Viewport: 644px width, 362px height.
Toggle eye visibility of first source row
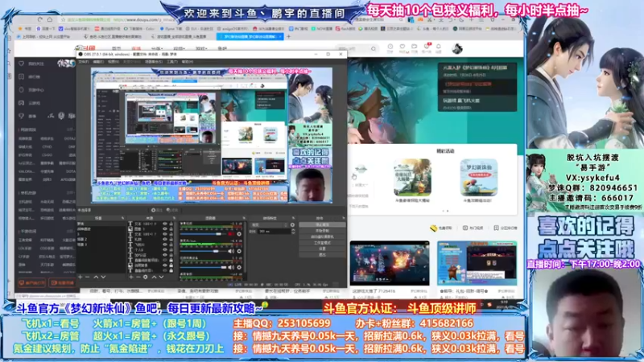(x=165, y=224)
